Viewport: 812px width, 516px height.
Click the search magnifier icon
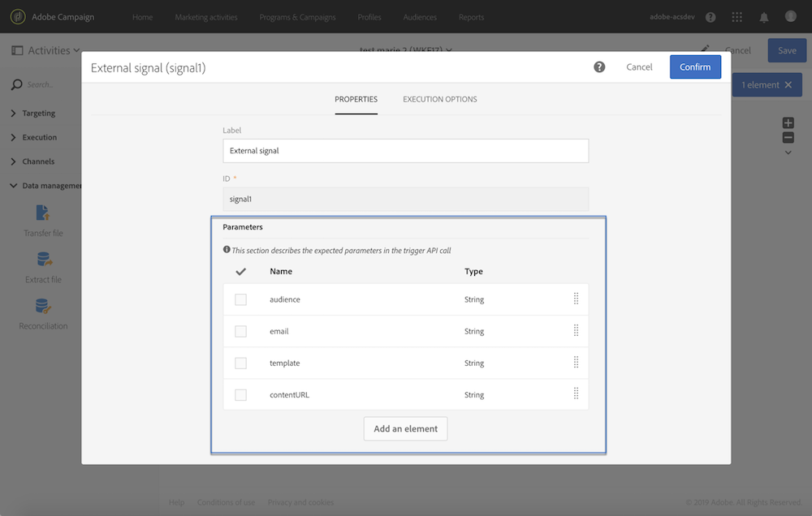pyautogui.click(x=16, y=84)
